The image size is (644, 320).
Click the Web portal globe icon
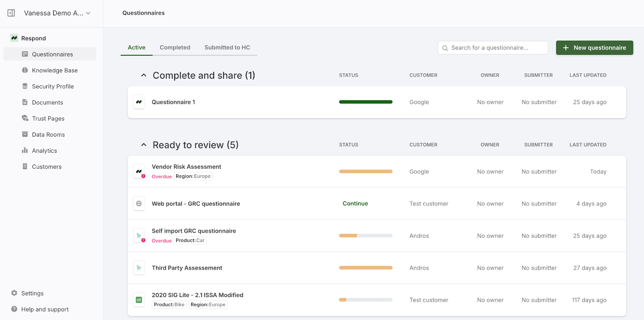(x=139, y=204)
